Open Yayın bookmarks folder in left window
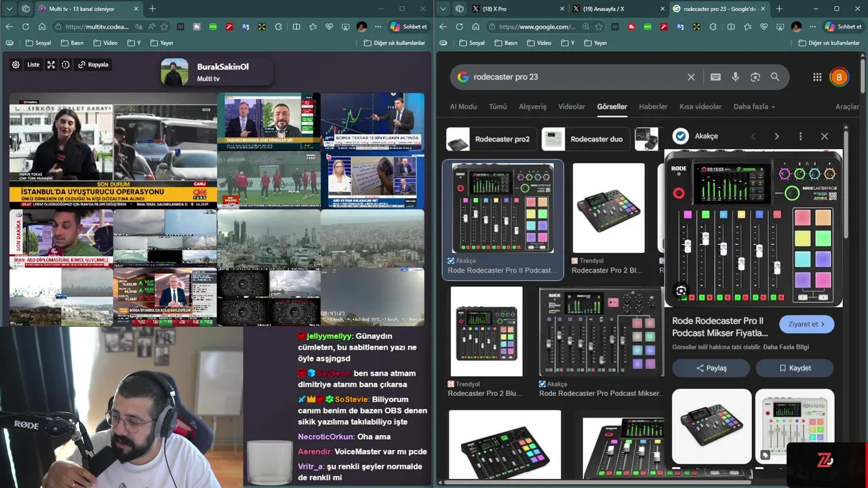The width and height of the screenshot is (868, 488). click(161, 43)
